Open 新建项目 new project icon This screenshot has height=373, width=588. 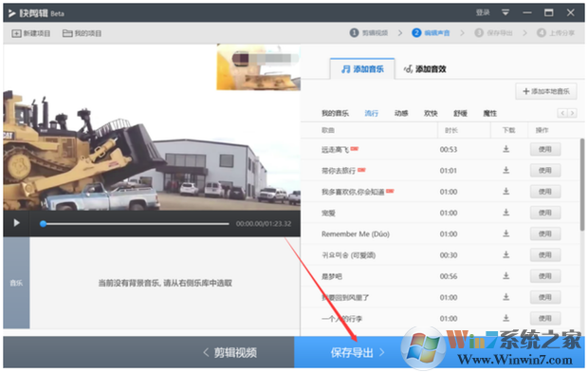[16, 33]
